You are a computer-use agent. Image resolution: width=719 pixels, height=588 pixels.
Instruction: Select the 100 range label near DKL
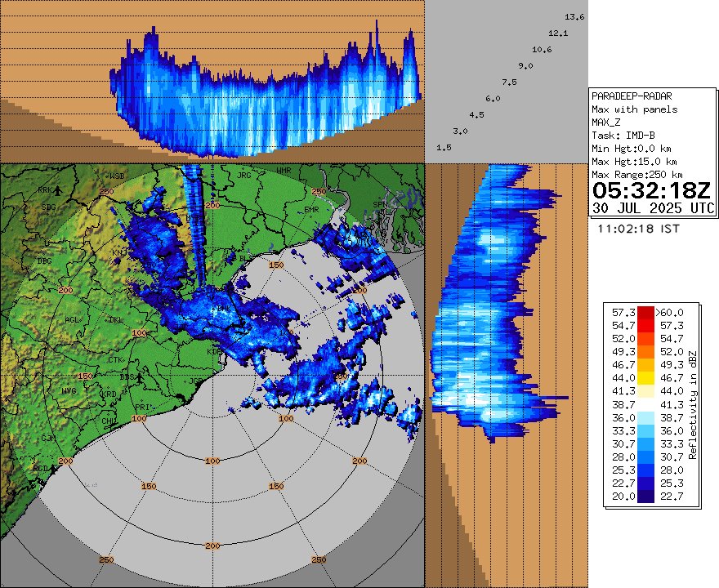139,332
